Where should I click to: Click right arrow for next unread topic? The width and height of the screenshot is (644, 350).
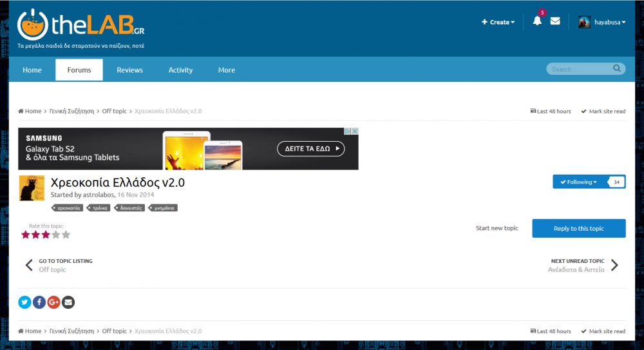point(614,266)
